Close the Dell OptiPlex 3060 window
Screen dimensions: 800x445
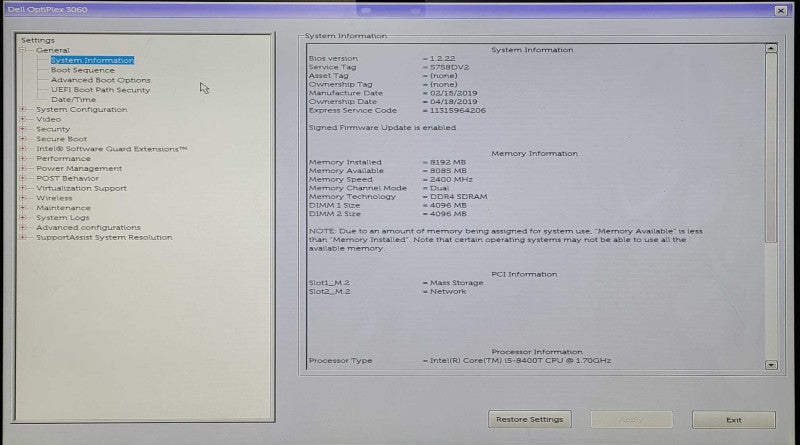pyautogui.click(x=781, y=10)
